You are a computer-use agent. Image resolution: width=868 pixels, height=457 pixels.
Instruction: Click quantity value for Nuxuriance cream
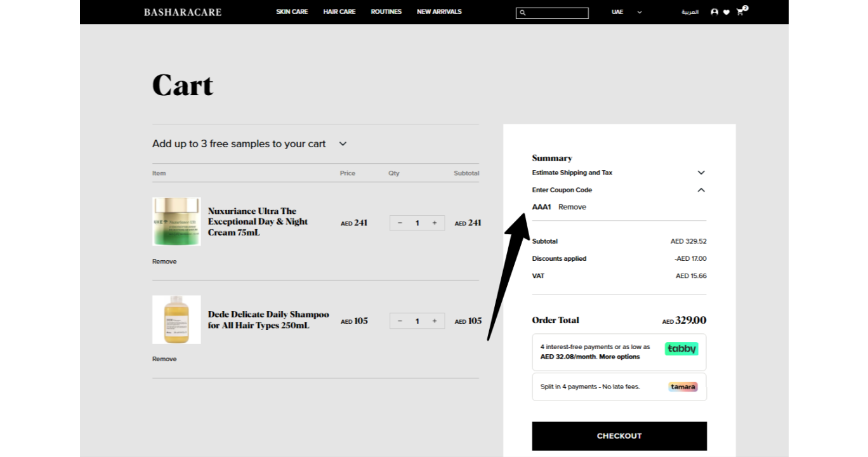pyautogui.click(x=417, y=223)
